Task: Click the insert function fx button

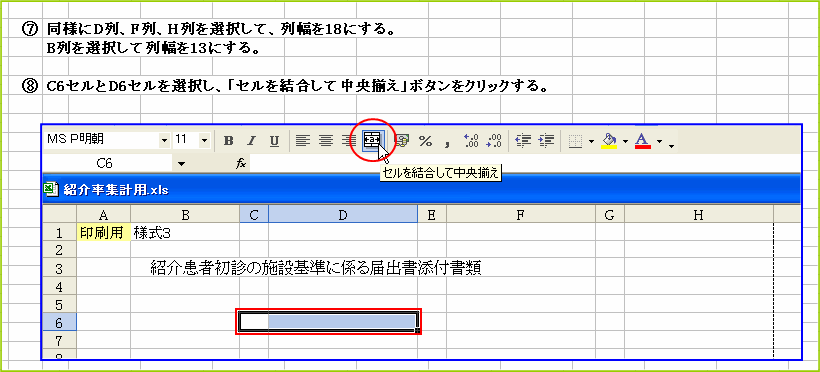Action: 241,164
